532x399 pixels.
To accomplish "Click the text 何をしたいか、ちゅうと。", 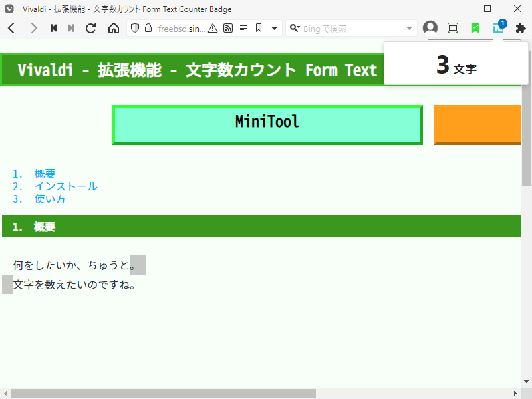I will 74,265.
